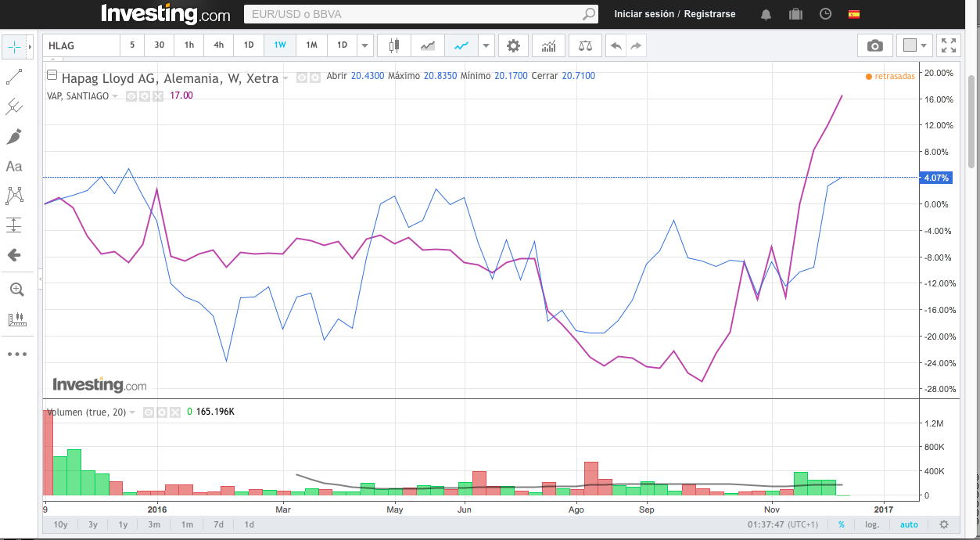This screenshot has height=540, width=980.
Task: Select the measure ruler tool
Action: pyautogui.click(x=16, y=319)
